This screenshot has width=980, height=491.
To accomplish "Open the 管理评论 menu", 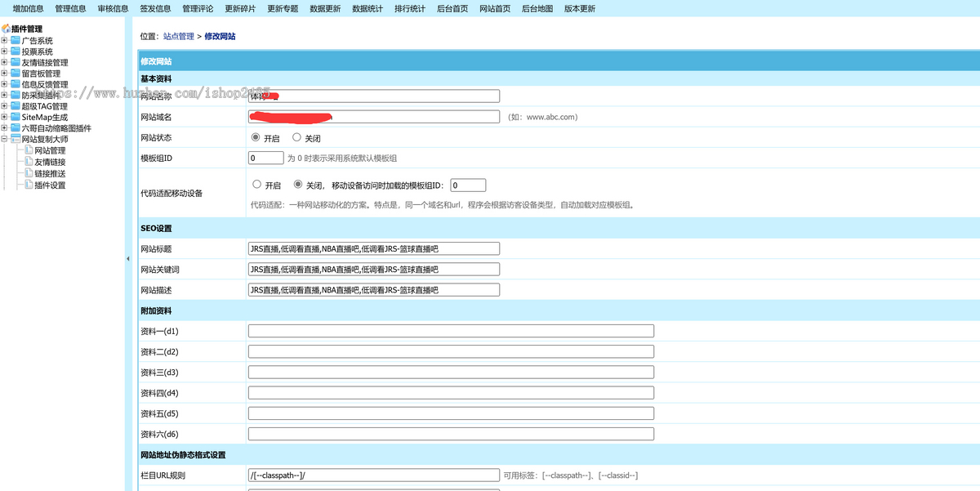I will (198, 9).
